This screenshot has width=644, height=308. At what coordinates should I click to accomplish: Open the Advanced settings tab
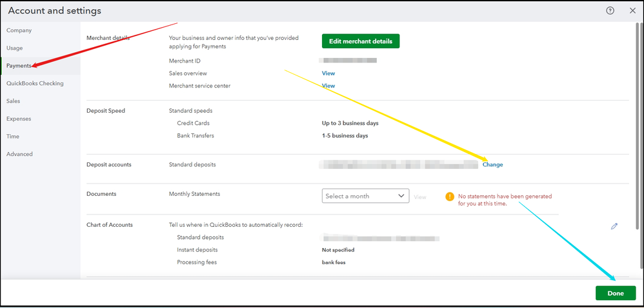tap(19, 154)
